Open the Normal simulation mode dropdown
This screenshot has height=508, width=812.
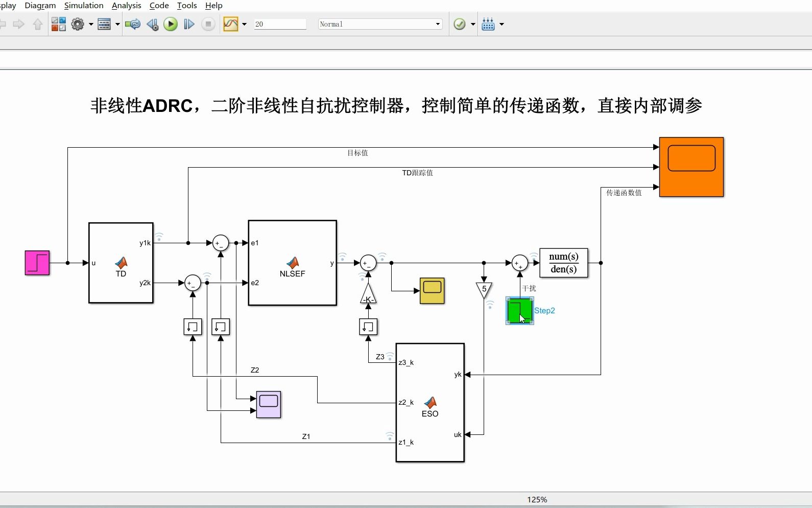coord(380,24)
